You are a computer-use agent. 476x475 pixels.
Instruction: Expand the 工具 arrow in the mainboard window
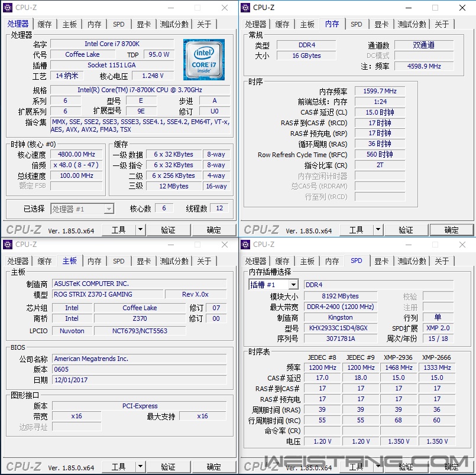click(x=140, y=467)
